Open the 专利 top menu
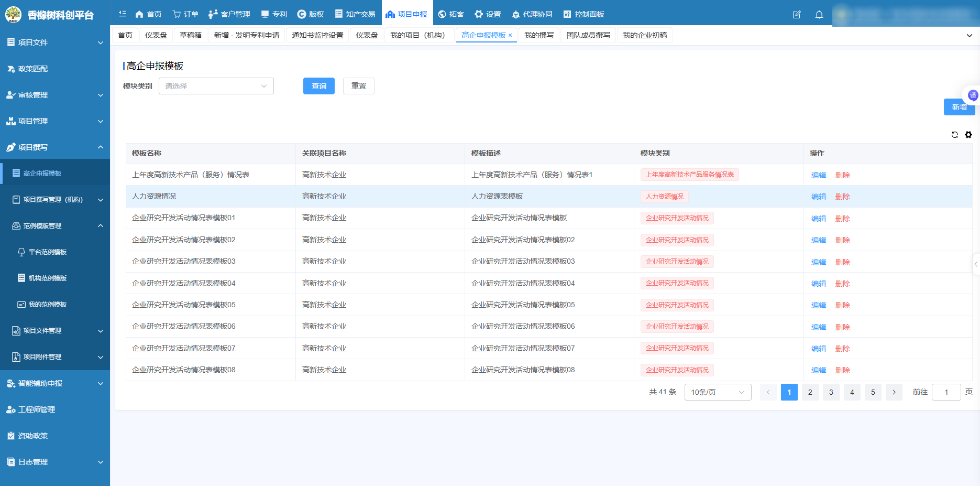 pyautogui.click(x=274, y=14)
